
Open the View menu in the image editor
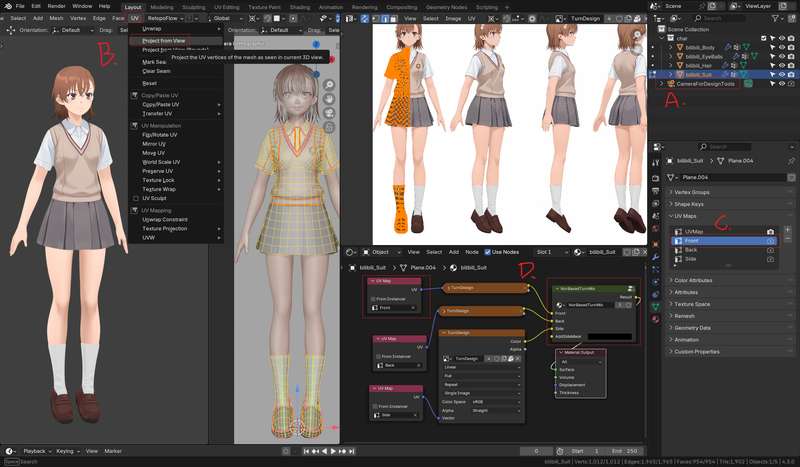point(410,18)
